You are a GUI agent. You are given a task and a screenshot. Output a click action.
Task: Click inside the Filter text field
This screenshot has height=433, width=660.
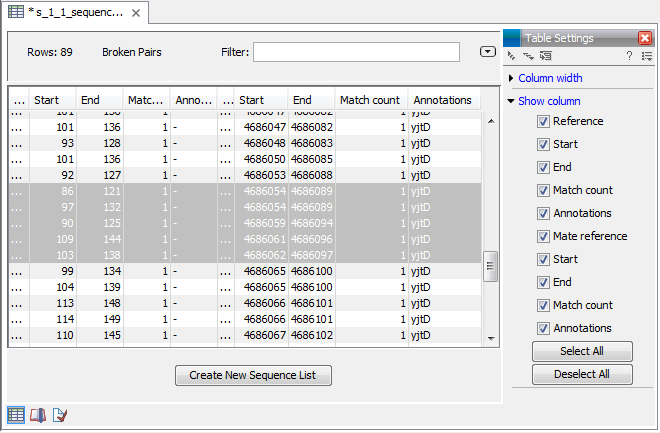pos(356,52)
